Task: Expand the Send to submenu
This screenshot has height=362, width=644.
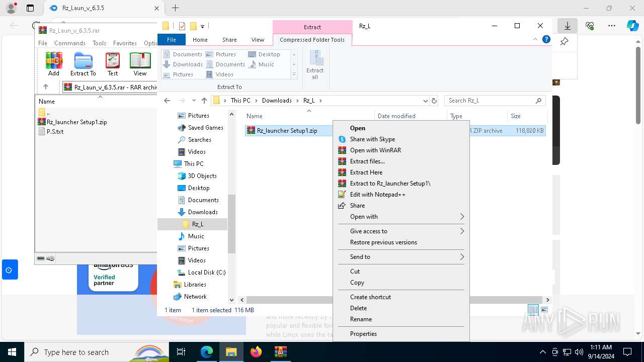Action: [401, 257]
